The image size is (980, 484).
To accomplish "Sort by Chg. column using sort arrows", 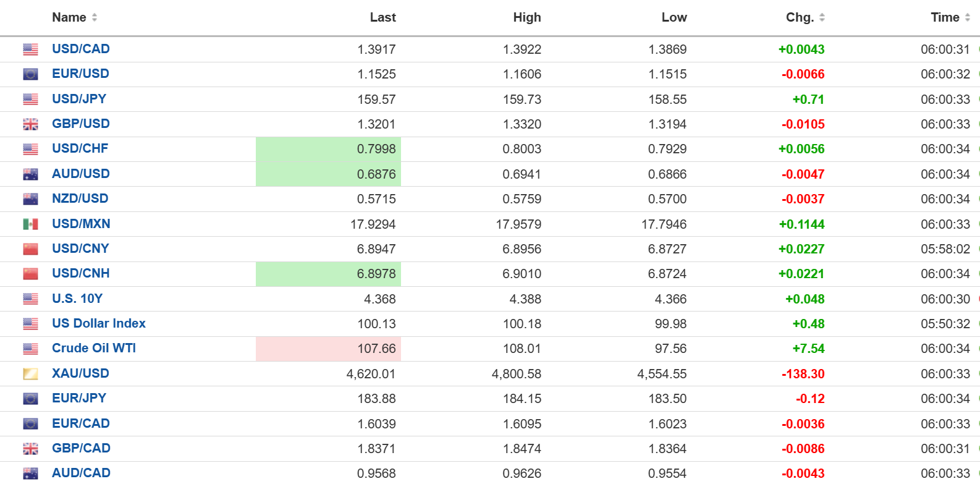I will 822,17.
